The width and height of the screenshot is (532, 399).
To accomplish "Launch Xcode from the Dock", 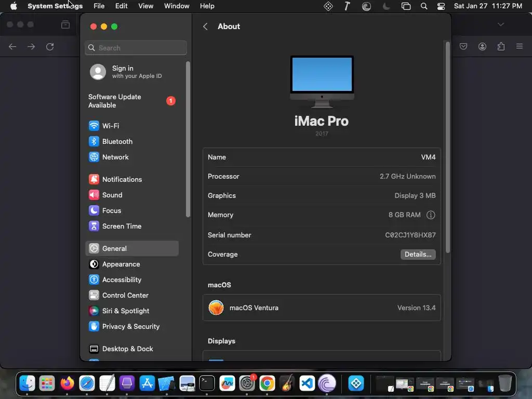I will tap(166, 383).
